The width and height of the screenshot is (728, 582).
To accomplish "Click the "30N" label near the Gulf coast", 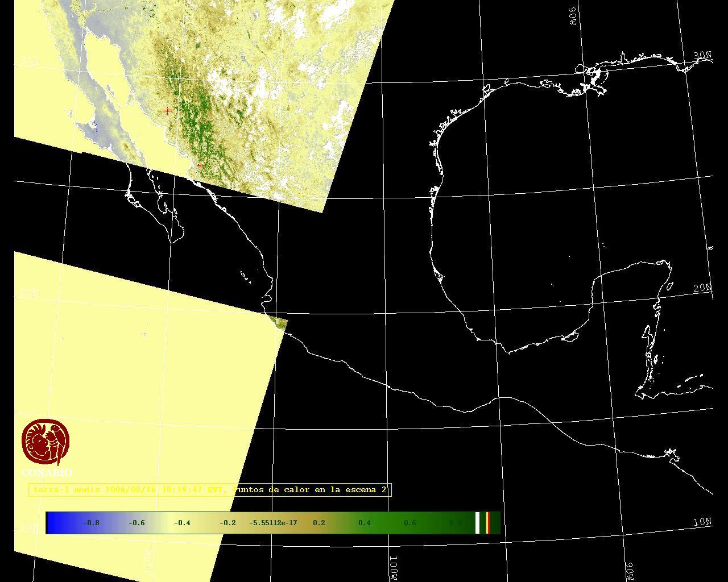I will pos(703,55).
